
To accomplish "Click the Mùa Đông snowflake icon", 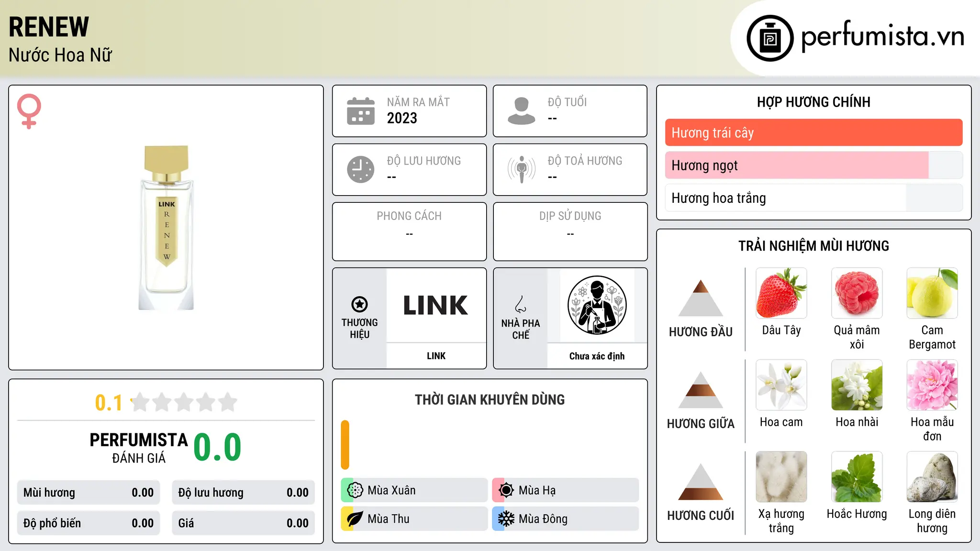I will (x=506, y=519).
